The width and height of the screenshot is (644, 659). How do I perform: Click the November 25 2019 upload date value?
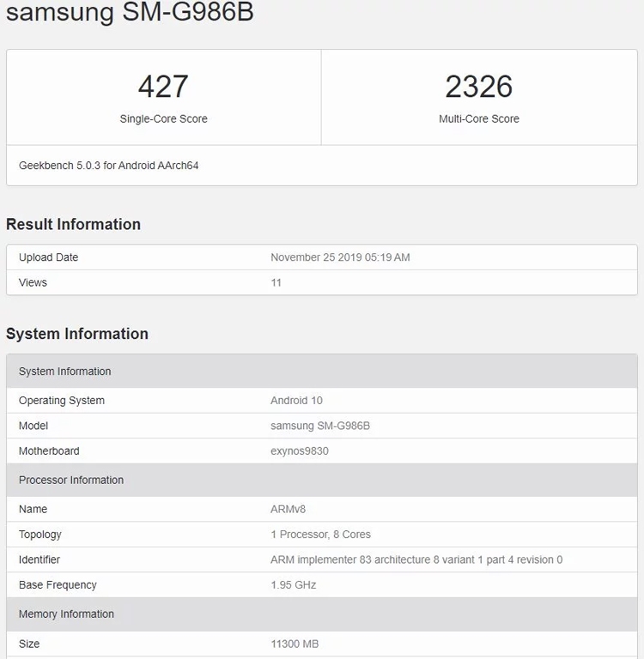pos(340,257)
